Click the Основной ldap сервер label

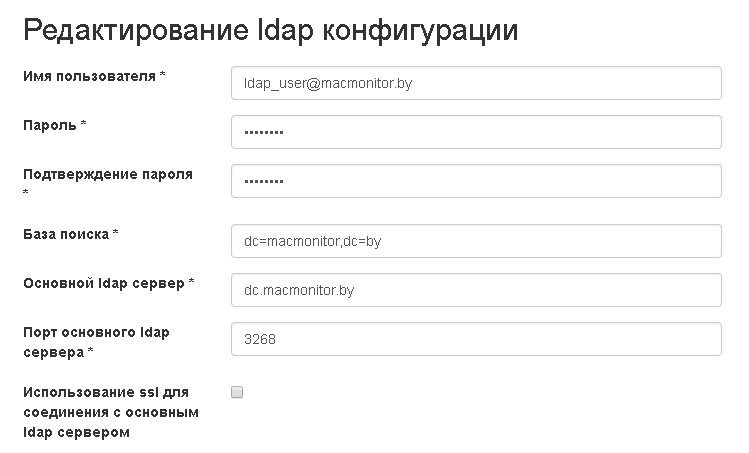click(x=103, y=283)
